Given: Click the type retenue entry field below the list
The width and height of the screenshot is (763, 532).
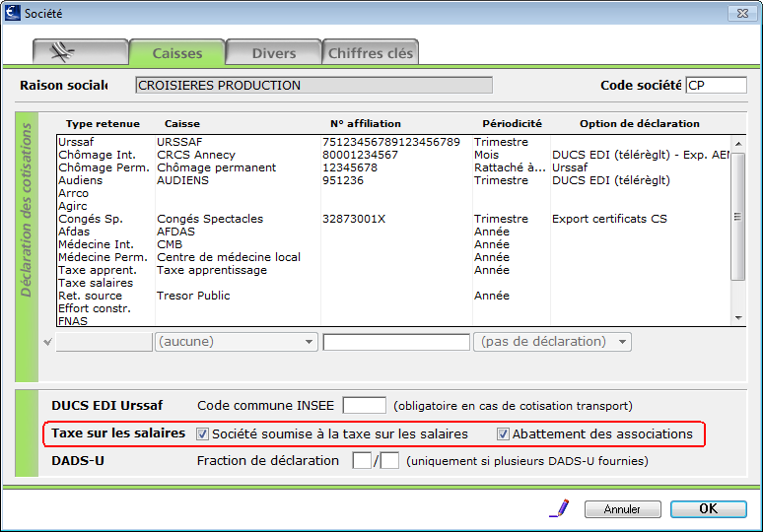Looking at the screenshot, I should coord(104,342).
